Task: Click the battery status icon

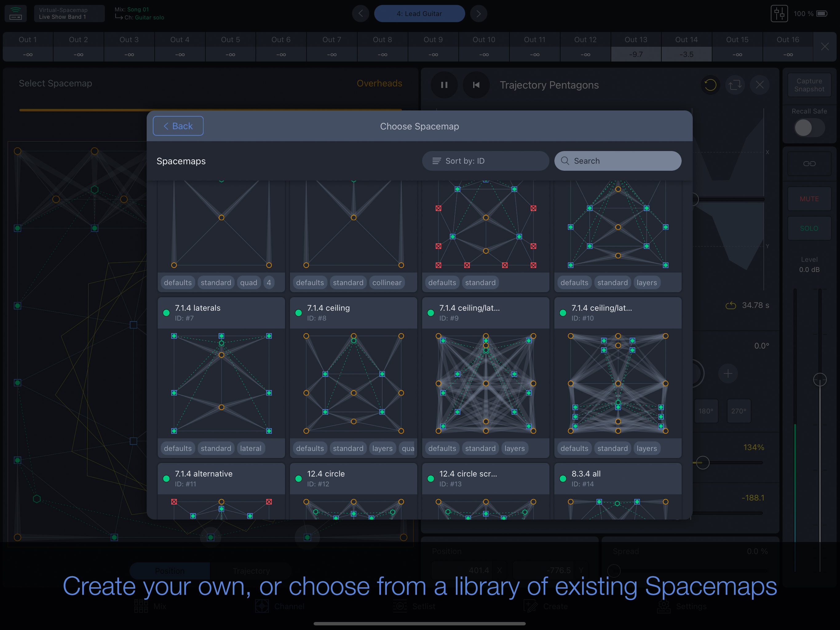Action: point(821,14)
